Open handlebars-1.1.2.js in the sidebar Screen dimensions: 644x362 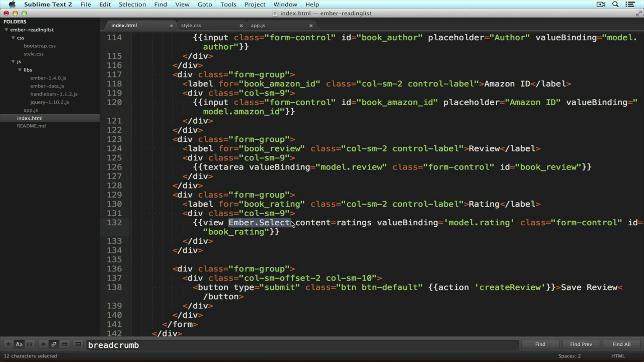(x=54, y=94)
